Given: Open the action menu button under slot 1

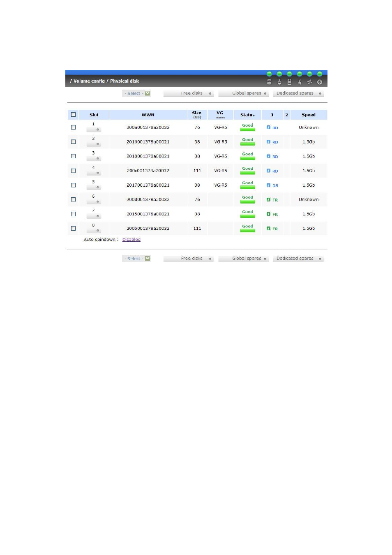Looking at the screenshot, I should point(94,129).
